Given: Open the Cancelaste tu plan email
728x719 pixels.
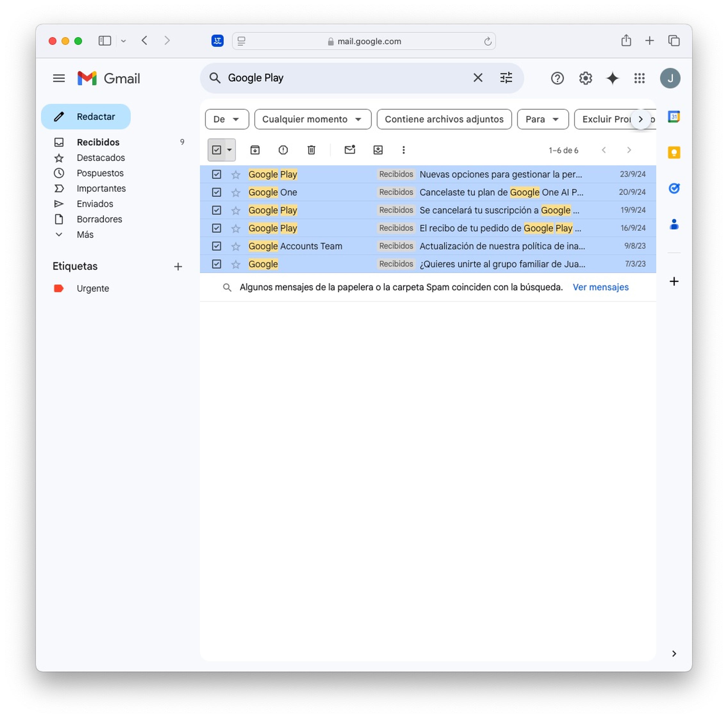Looking at the screenshot, I should pos(428,192).
